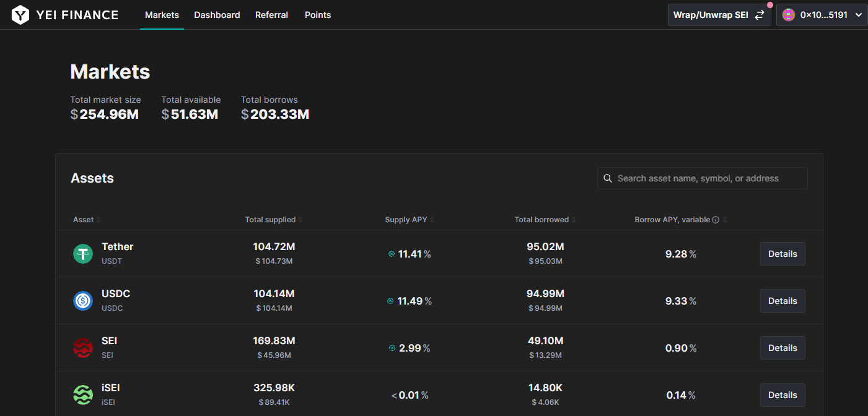
Task: Click the iSEI asset name in bold
Action: 111,388
